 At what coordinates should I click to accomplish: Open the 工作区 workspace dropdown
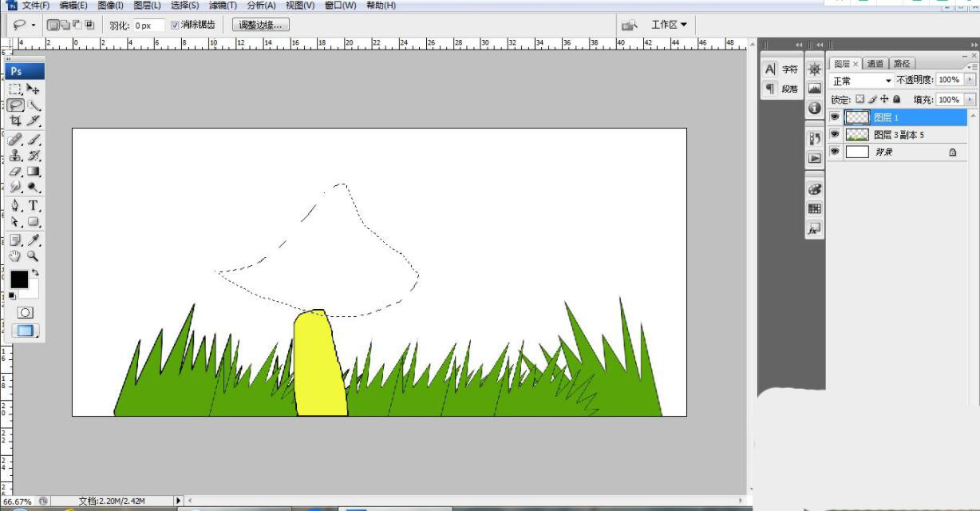tap(669, 25)
